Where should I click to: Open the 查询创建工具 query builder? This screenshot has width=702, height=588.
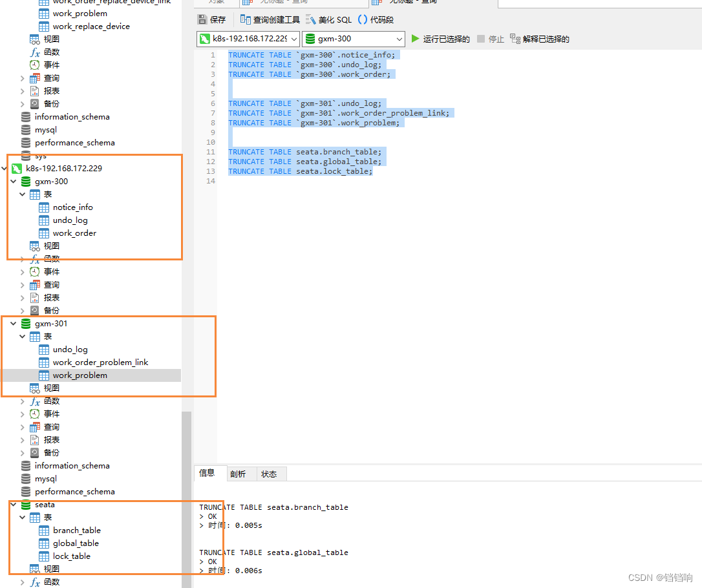(x=270, y=19)
